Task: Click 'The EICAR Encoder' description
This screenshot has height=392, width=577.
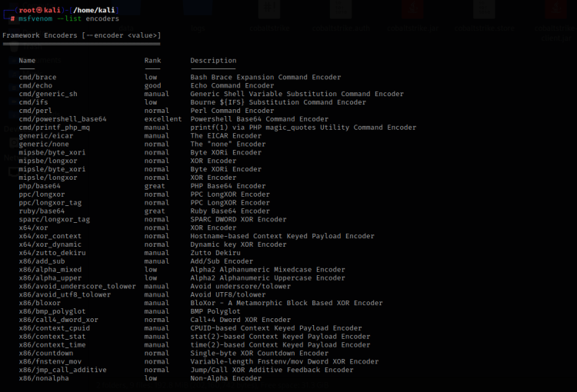Action: tap(226, 136)
